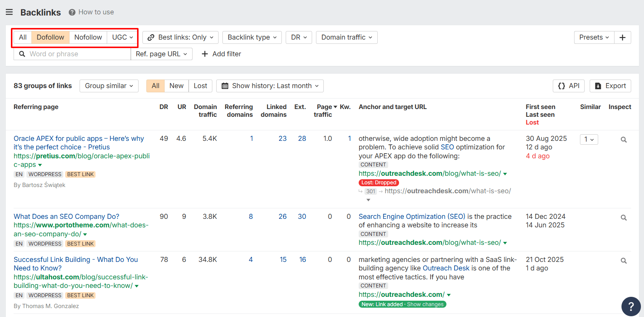
Task: Click the Outreach Desk anchor text link
Action: coord(446,268)
